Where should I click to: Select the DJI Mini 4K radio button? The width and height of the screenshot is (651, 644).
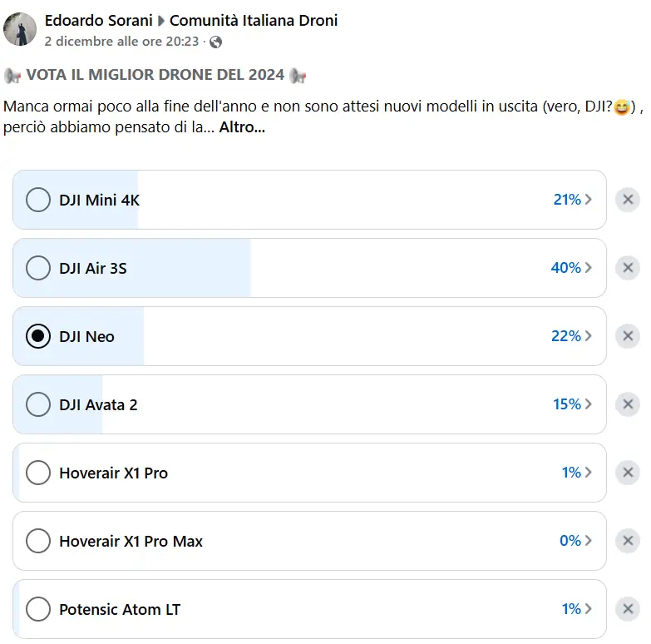click(x=38, y=200)
